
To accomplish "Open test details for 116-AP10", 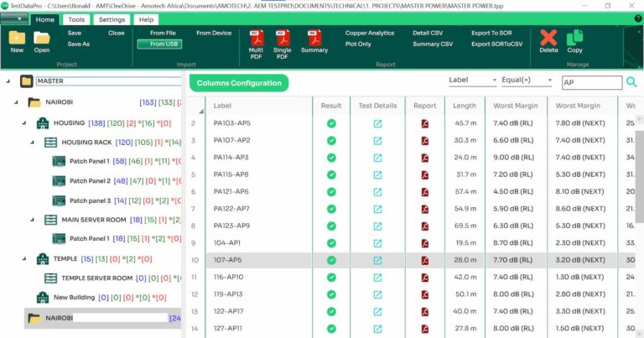I will point(377,278).
